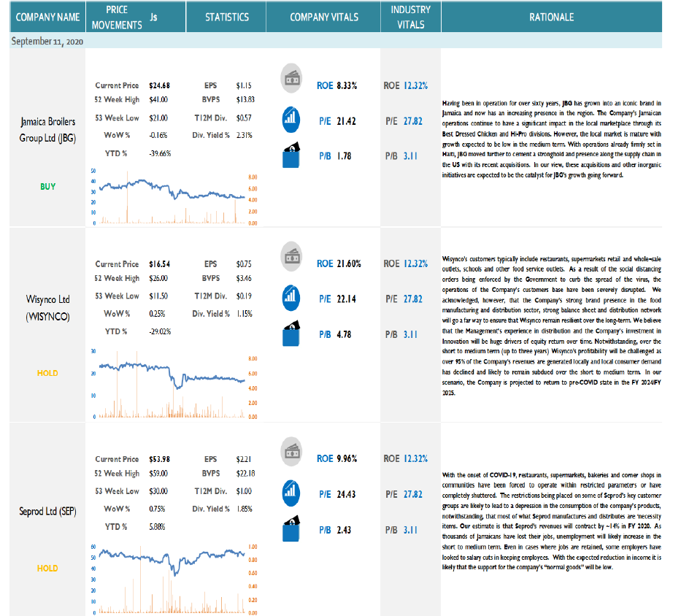Click the company ROE value 9.96%

(x=347, y=459)
